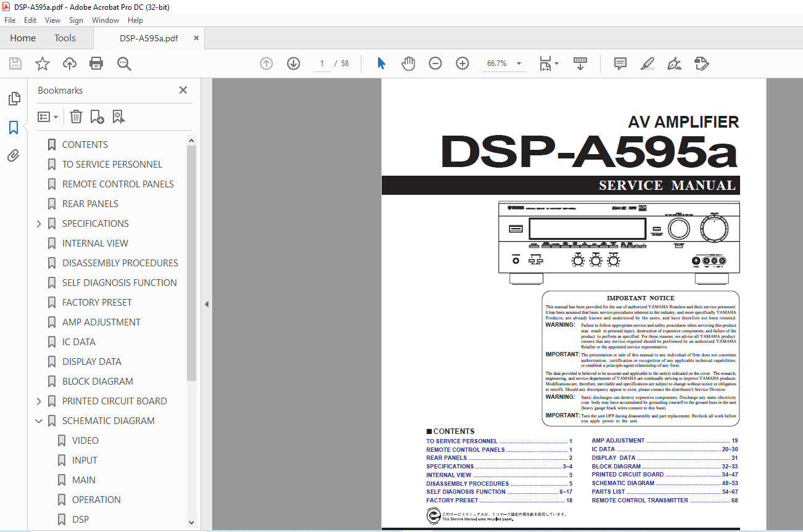Open AMP ADJUSTMENT bookmark
803x532 pixels.
[x=101, y=322]
